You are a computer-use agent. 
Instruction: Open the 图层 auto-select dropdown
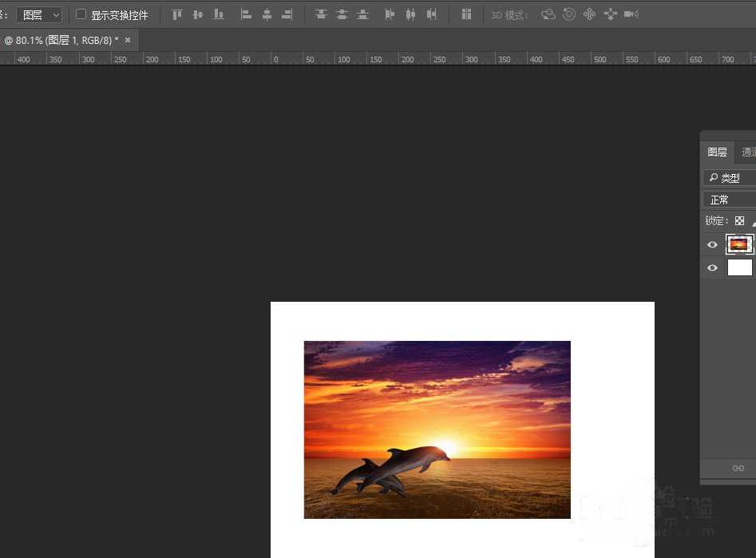point(39,14)
